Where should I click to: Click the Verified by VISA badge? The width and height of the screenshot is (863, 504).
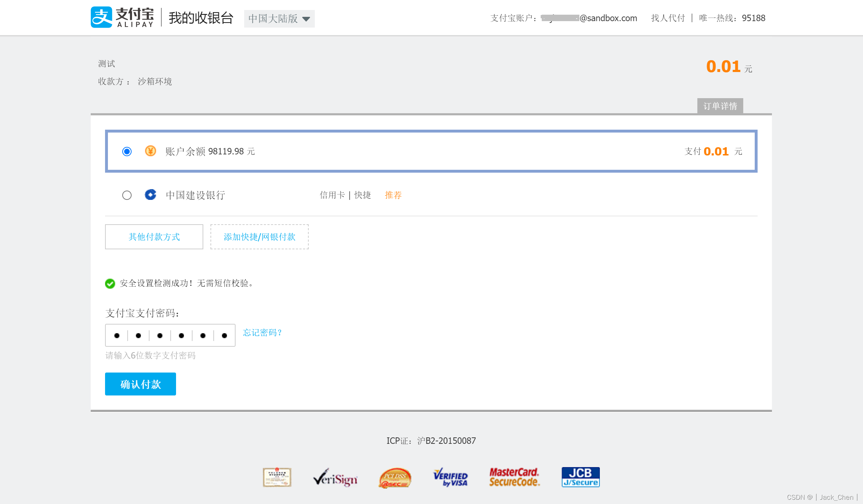pos(451,477)
